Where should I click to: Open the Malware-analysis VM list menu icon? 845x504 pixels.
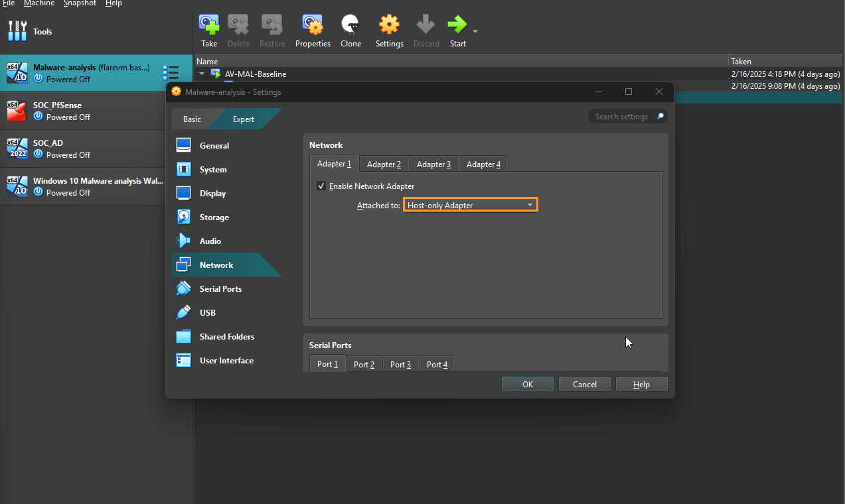[x=171, y=73]
